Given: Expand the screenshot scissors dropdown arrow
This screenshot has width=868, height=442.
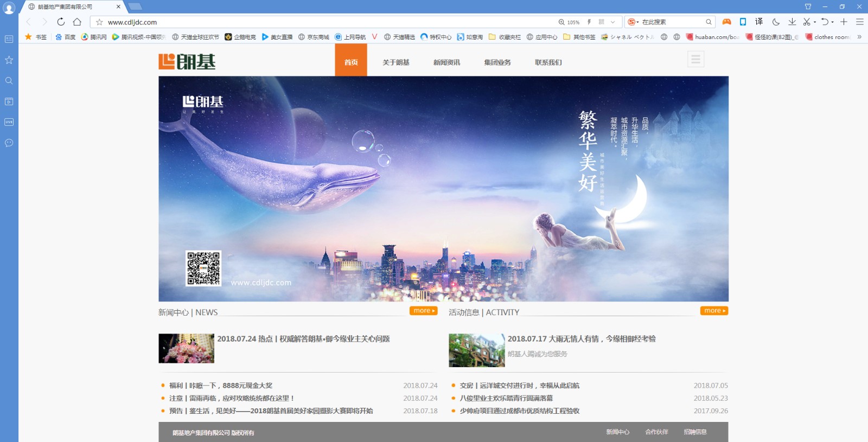Looking at the screenshot, I should (815, 22).
